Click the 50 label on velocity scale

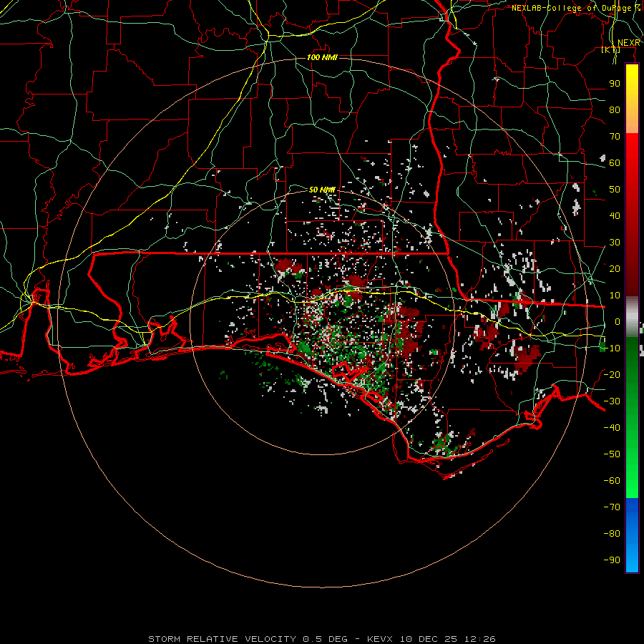coord(615,190)
